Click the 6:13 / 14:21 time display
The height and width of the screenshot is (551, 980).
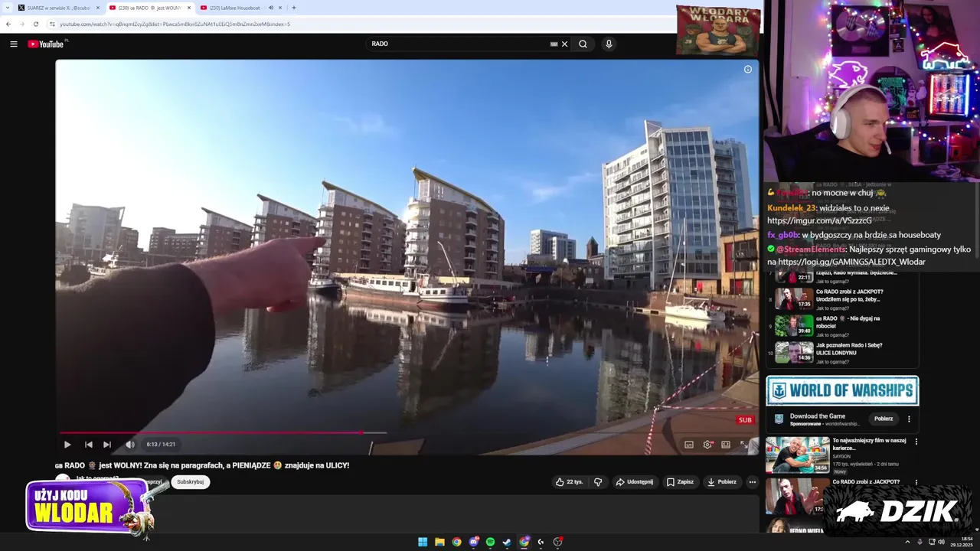(x=161, y=444)
